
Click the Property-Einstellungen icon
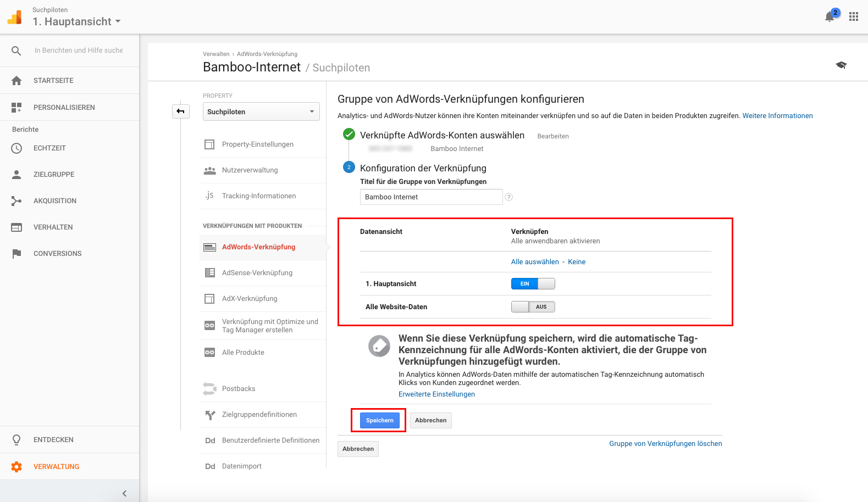coord(209,144)
